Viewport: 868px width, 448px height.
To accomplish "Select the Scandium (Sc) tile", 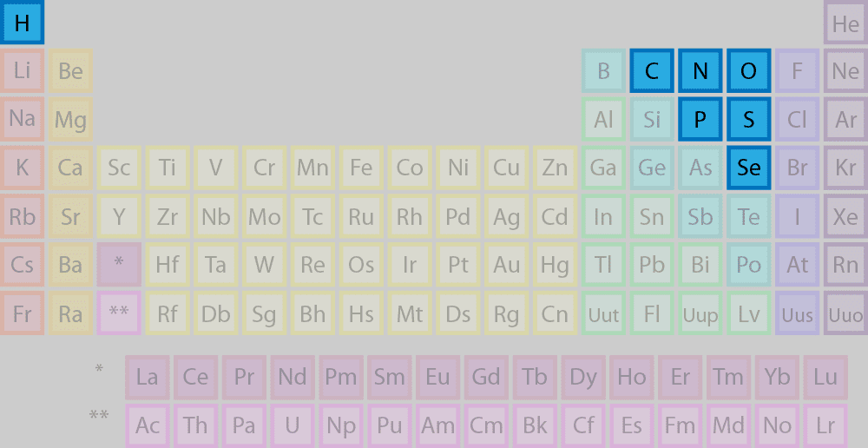I will (x=119, y=168).
